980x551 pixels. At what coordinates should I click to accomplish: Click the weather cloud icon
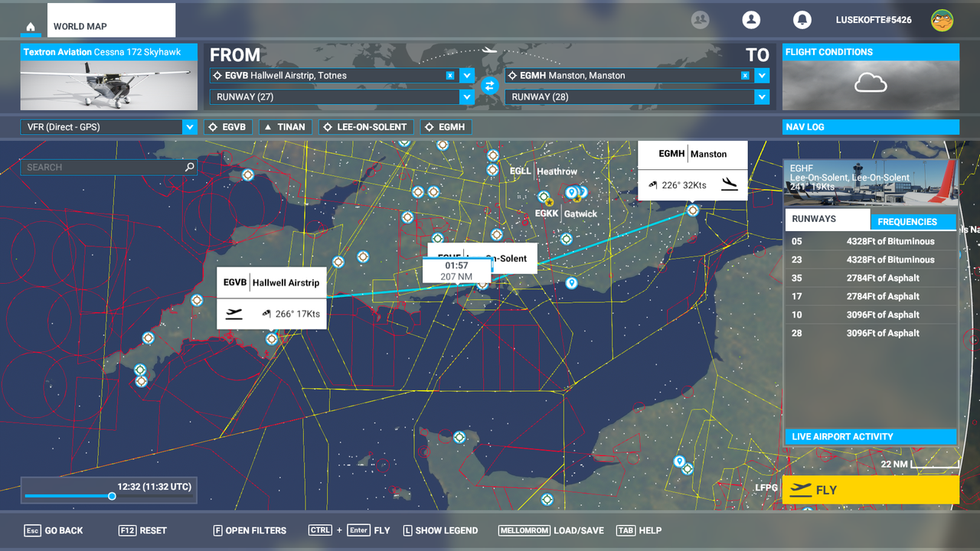coord(871,83)
